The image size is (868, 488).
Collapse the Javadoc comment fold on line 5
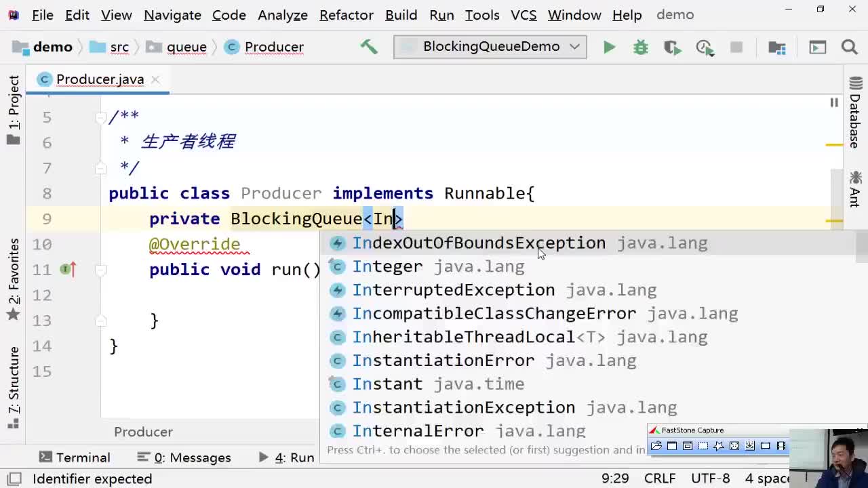(100, 117)
